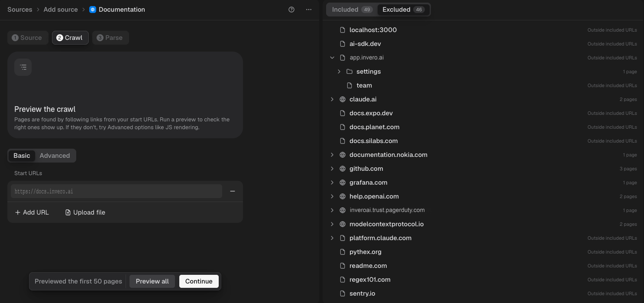This screenshot has width=644, height=303.
Task: Expand the modelcontextprotocol.io entry
Action: tap(332, 224)
